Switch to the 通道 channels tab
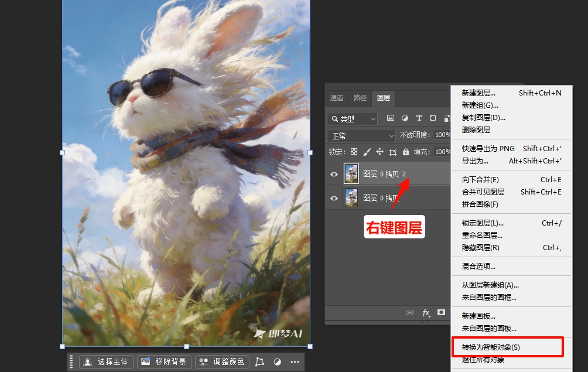 (x=337, y=98)
